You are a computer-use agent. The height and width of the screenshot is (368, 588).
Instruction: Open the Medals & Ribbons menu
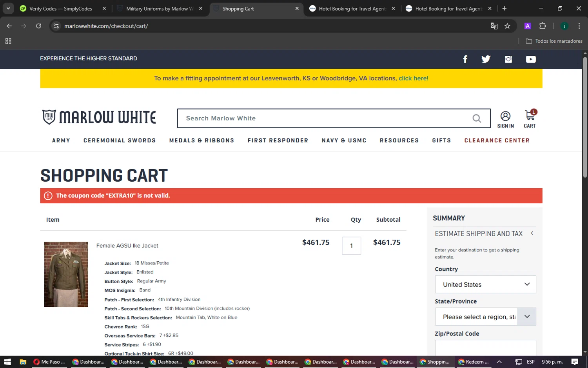tap(201, 140)
